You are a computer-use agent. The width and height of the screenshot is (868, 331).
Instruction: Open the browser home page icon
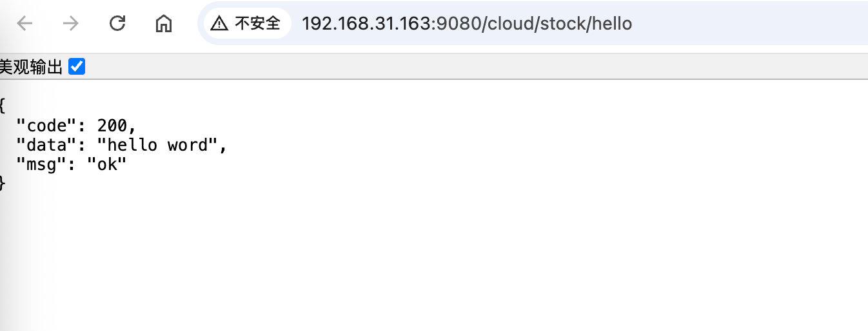coord(164,24)
